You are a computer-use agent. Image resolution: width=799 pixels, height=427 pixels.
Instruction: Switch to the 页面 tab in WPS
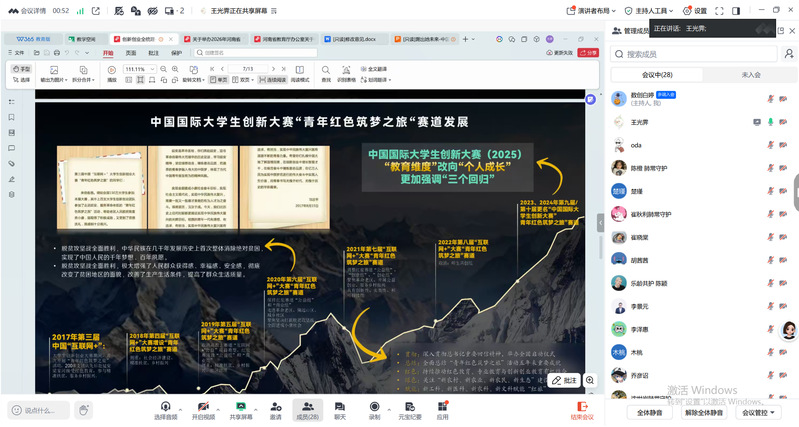[131, 52]
